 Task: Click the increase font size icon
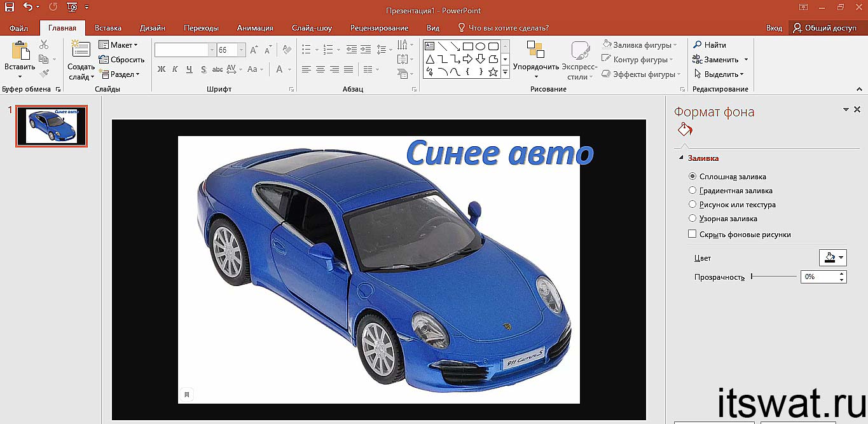pyautogui.click(x=254, y=50)
